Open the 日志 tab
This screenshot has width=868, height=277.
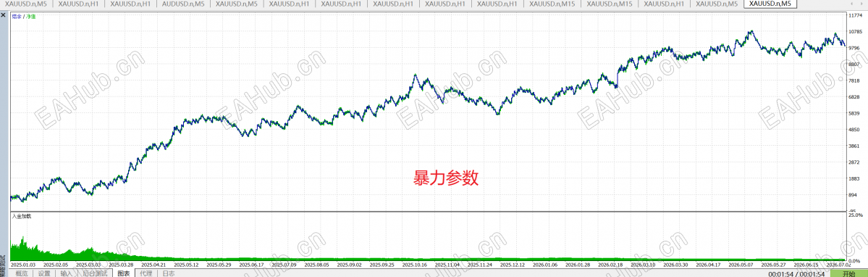click(168, 273)
